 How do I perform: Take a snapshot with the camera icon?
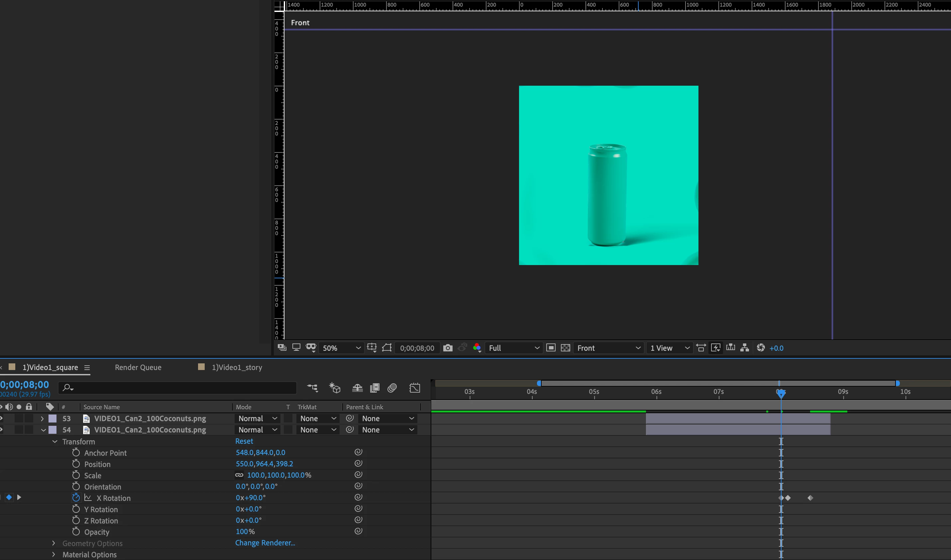point(448,348)
